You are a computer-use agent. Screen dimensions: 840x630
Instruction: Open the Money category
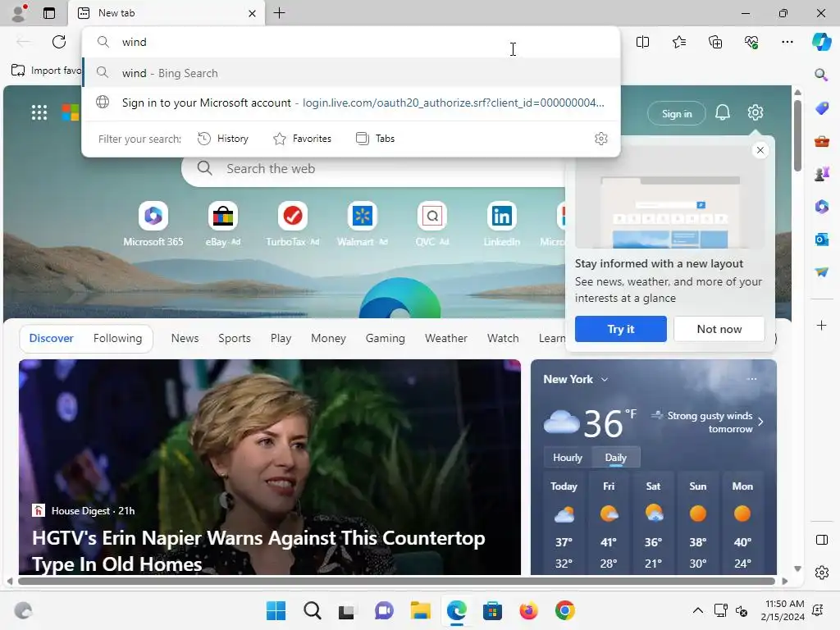coord(328,338)
